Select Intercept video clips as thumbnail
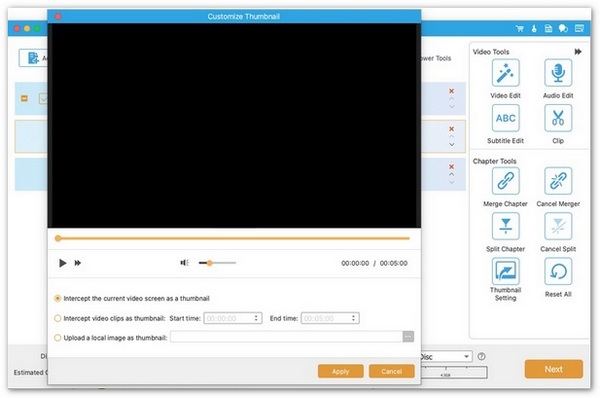Viewport: 600px width, 398px height. tap(57, 318)
